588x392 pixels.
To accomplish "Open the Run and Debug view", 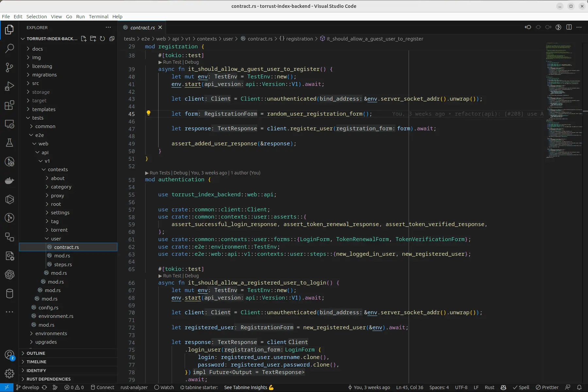I will click(x=9, y=86).
